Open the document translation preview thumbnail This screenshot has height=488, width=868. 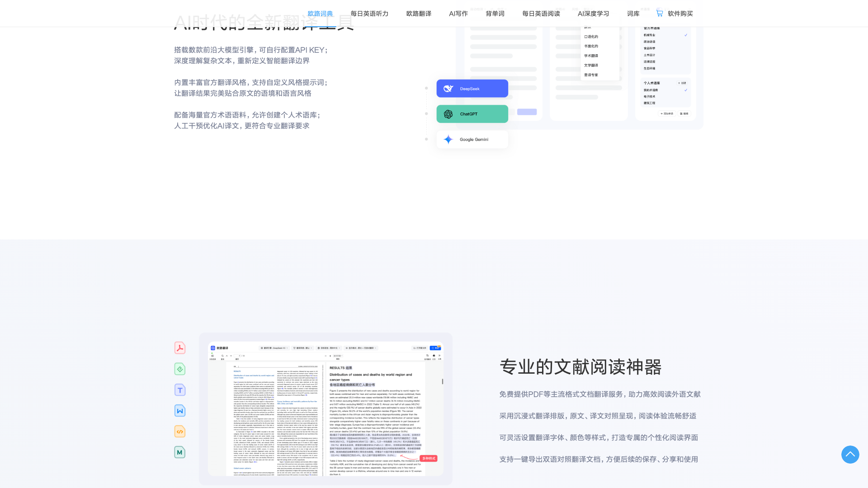325,408
